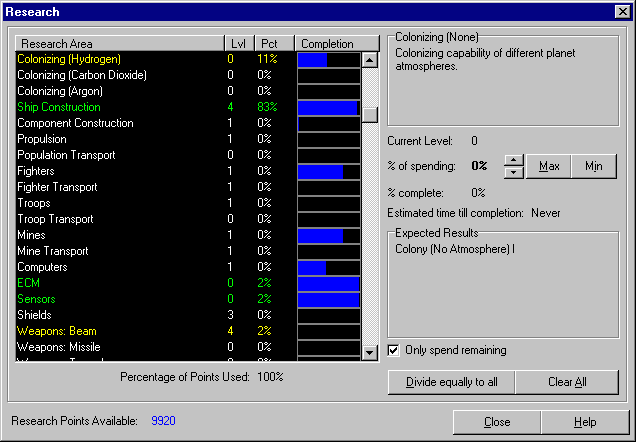Click Divide equally to all button
The image size is (636, 442).
tap(451, 382)
